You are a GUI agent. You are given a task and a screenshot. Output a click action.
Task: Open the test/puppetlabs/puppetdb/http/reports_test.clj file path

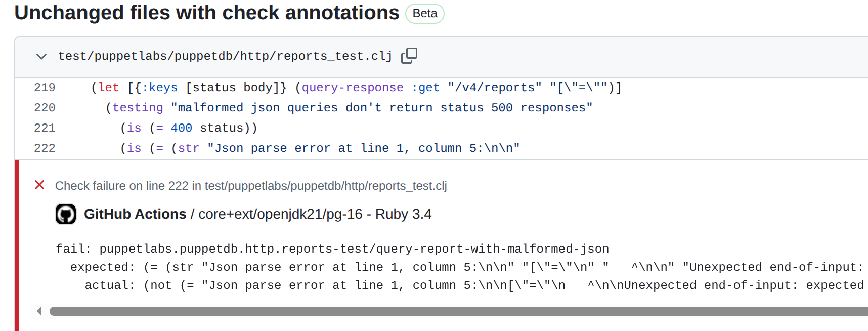tap(225, 56)
